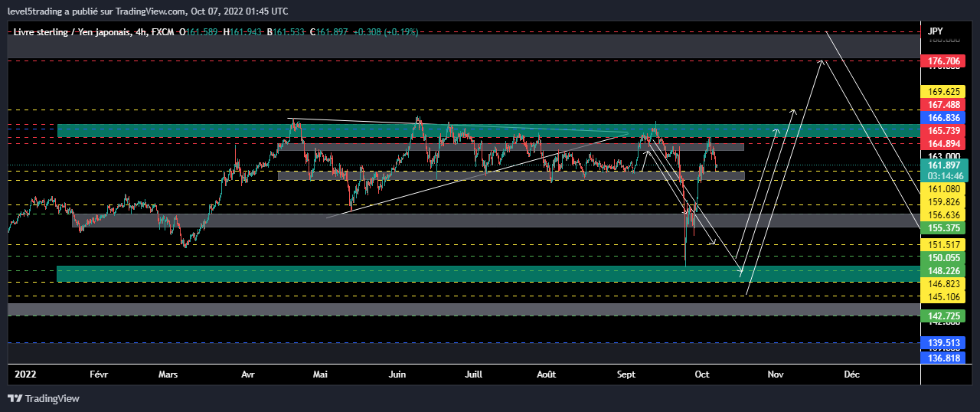This screenshot has width=980, height=412.
Task: Click the Mars month label
Action: pyautogui.click(x=168, y=374)
